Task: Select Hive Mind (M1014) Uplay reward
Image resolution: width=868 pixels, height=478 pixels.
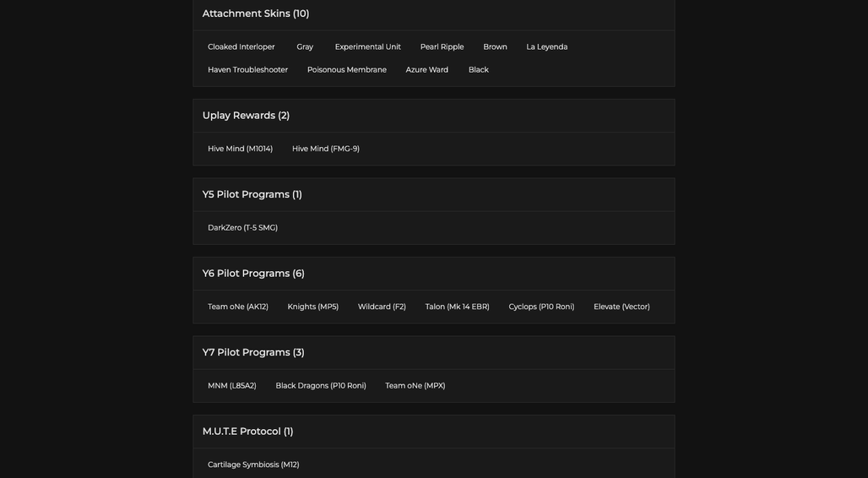Action: tap(240, 149)
